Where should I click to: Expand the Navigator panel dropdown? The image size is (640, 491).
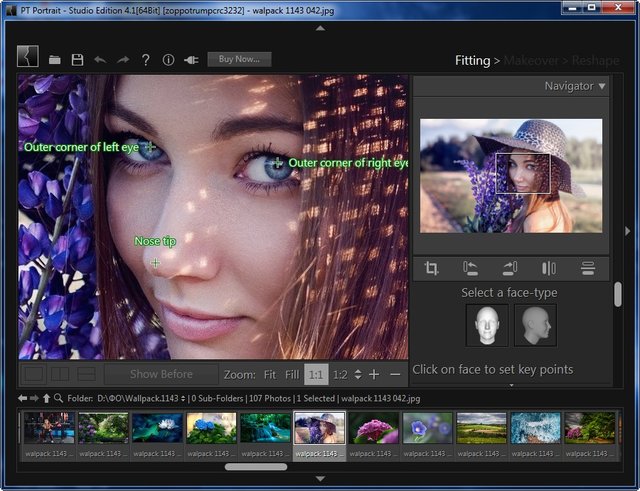602,86
